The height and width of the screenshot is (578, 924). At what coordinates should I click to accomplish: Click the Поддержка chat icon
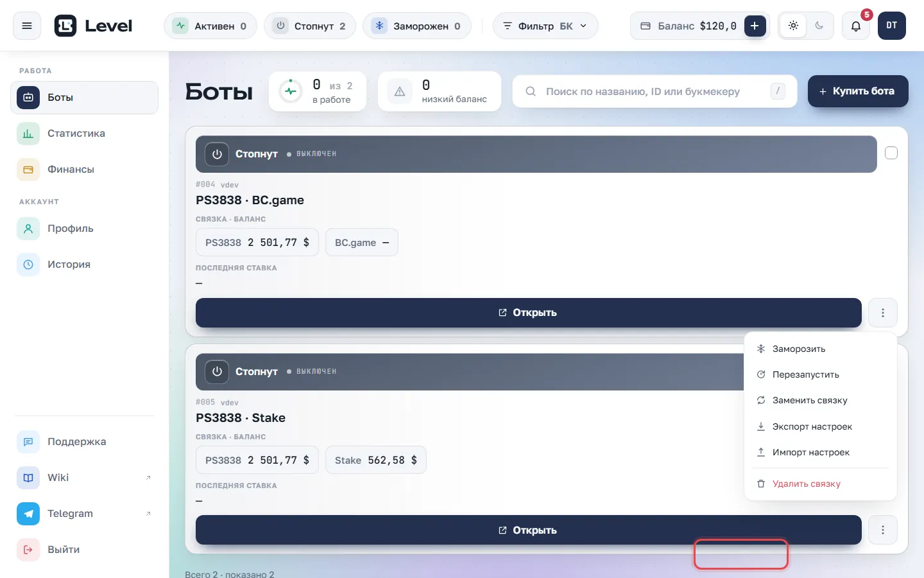[28, 442]
